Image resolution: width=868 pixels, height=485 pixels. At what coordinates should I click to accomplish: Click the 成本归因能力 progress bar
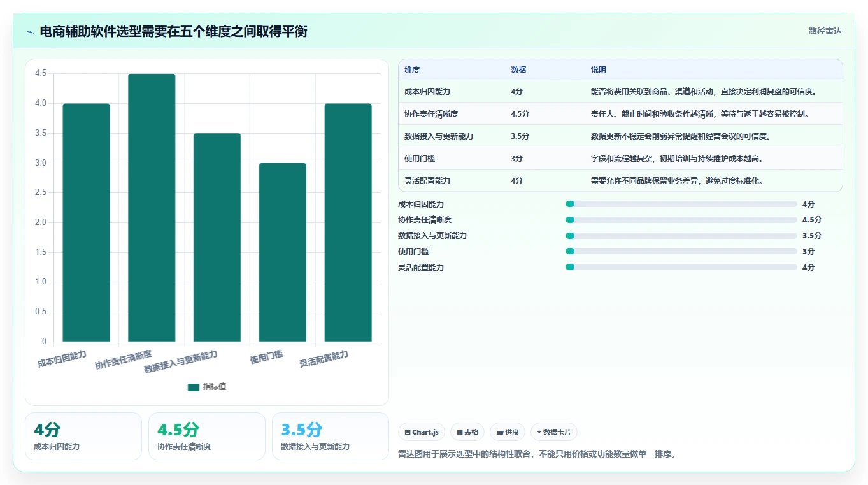681,204
